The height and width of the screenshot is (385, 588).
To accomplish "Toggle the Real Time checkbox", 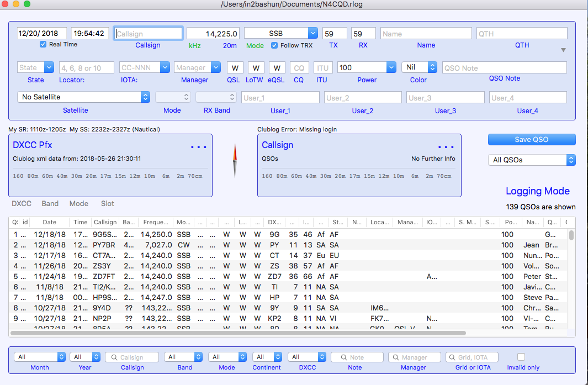I will point(43,44).
